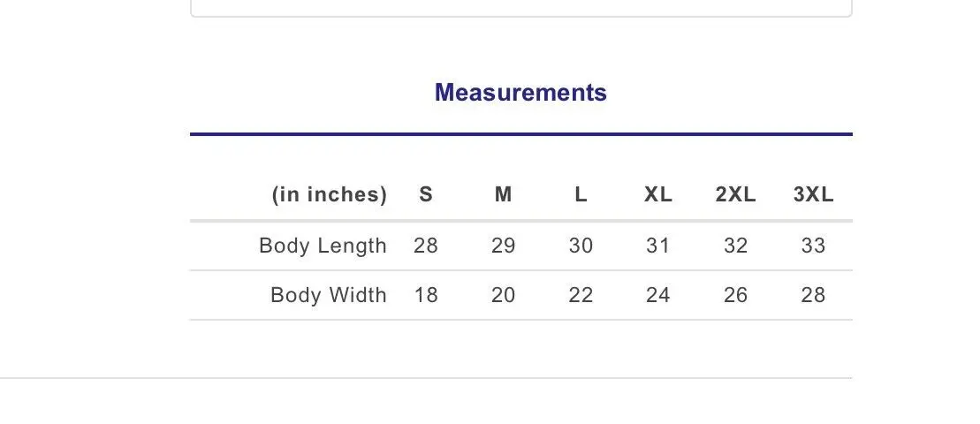Screen dimensions: 980x424
Task: Select the 2XL size column header
Action: (x=735, y=195)
